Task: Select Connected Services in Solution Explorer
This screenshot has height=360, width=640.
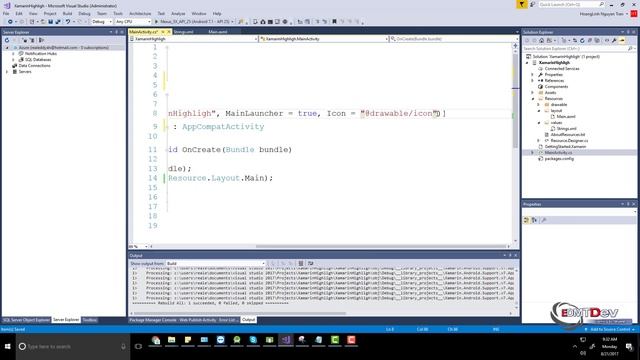Action: click(562, 69)
